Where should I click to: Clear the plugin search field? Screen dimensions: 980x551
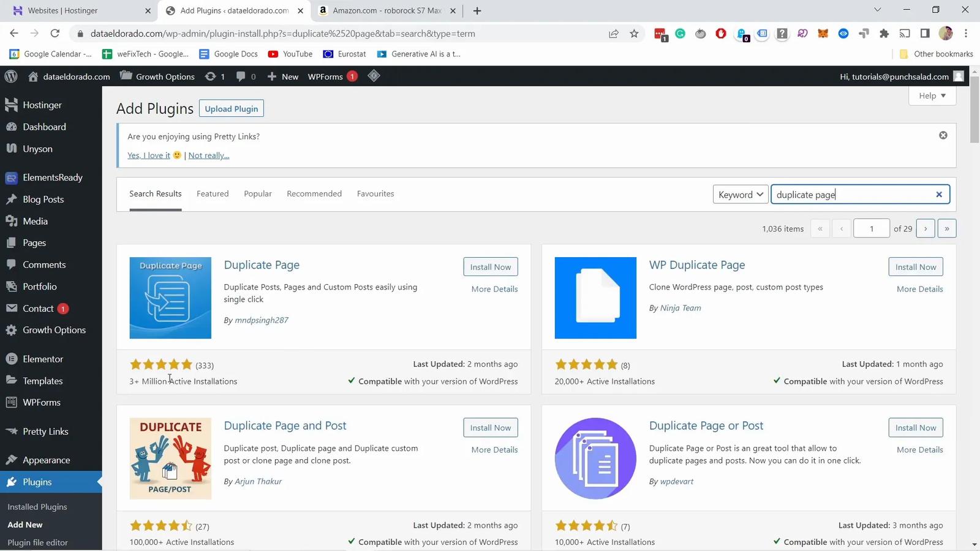(x=939, y=195)
